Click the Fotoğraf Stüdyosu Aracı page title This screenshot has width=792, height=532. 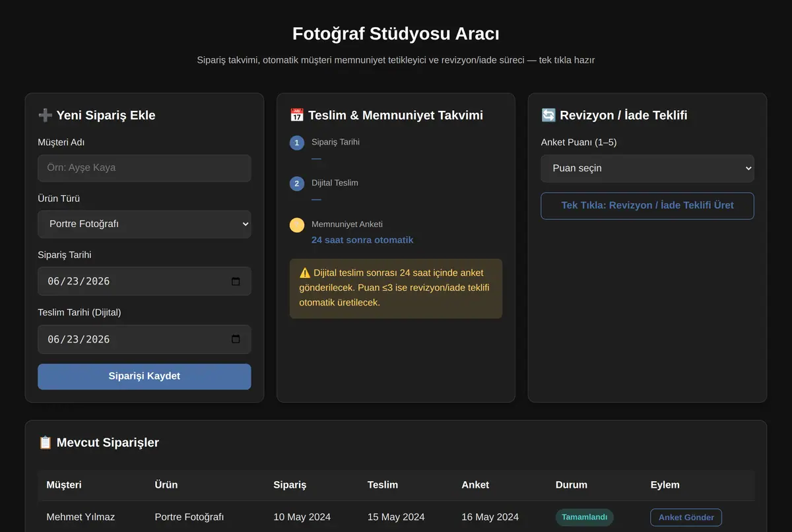click(396, 34)
